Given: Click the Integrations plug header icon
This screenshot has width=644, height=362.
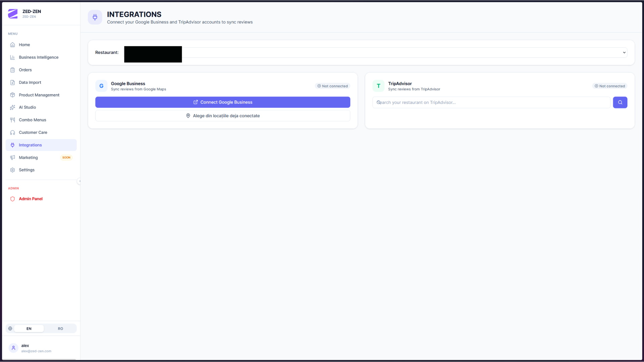Looking at the screenshot, I should point(95,17).
